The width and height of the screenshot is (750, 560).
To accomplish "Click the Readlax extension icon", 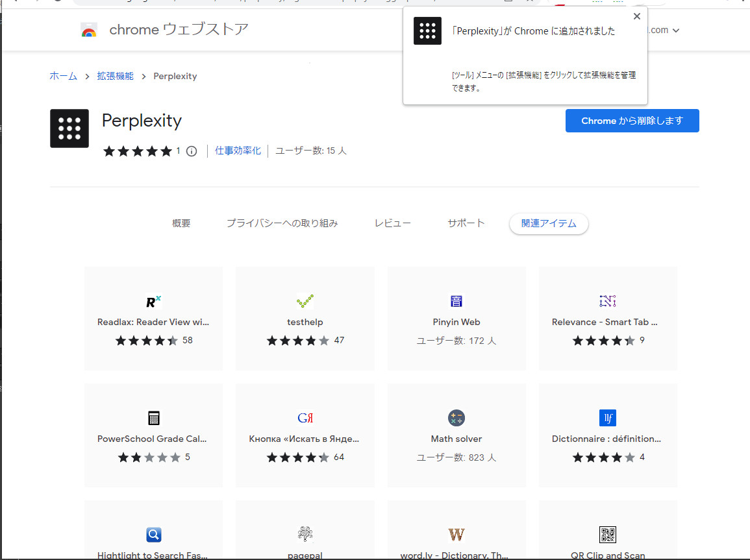I will [153, 301].
